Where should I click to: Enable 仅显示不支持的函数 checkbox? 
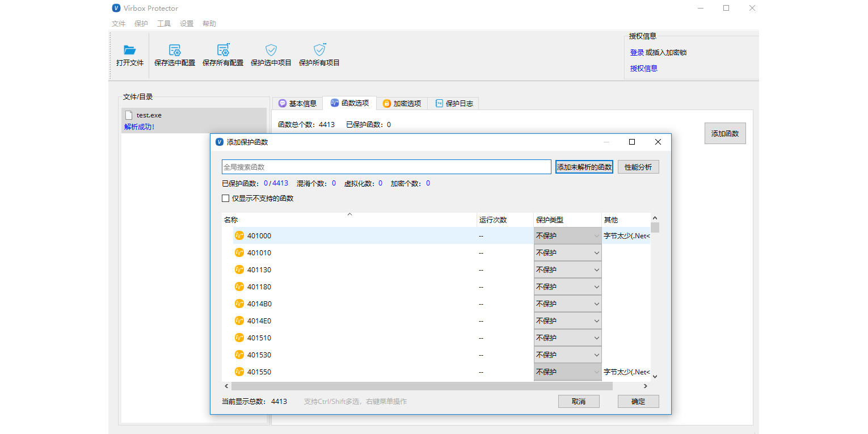(225, 198)
